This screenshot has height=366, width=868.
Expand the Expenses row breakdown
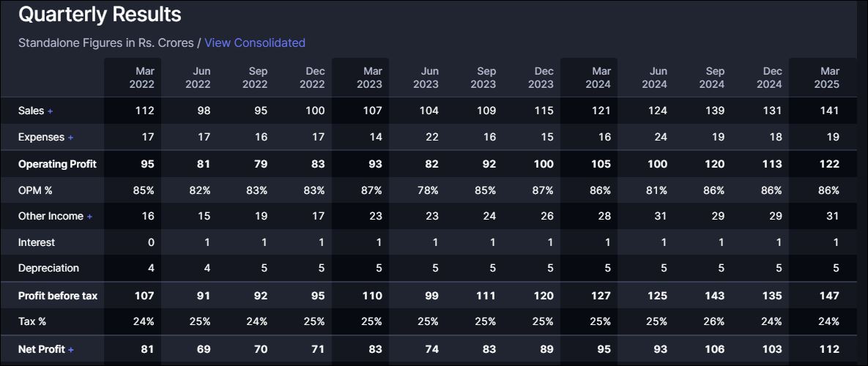pos(70,138)
